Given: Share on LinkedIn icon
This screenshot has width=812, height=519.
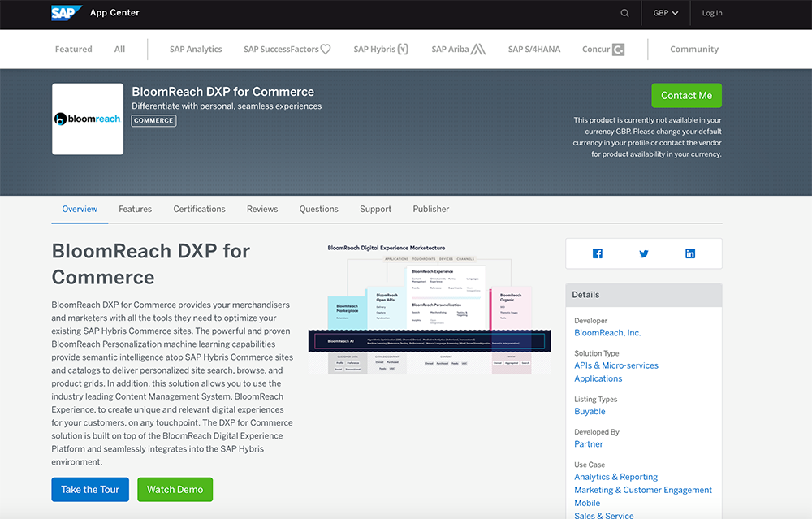Looking at the screenshot, I should pos(690,253).
